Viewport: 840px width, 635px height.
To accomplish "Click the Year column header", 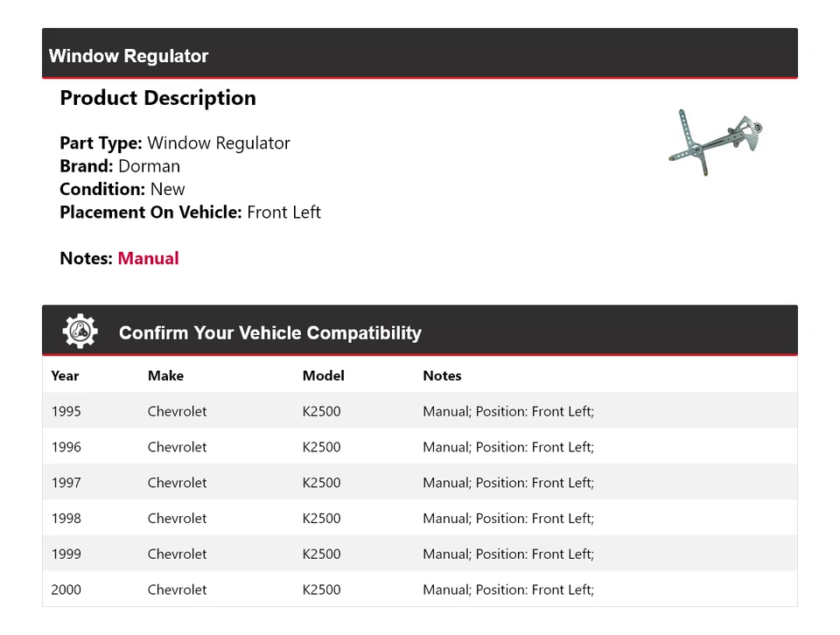I will tap(65, 375).
